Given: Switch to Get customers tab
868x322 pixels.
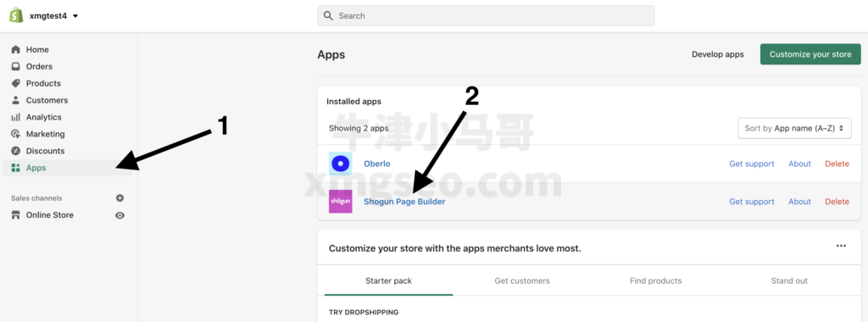Looking at the screenshot, I should click(x=522, y=281).
